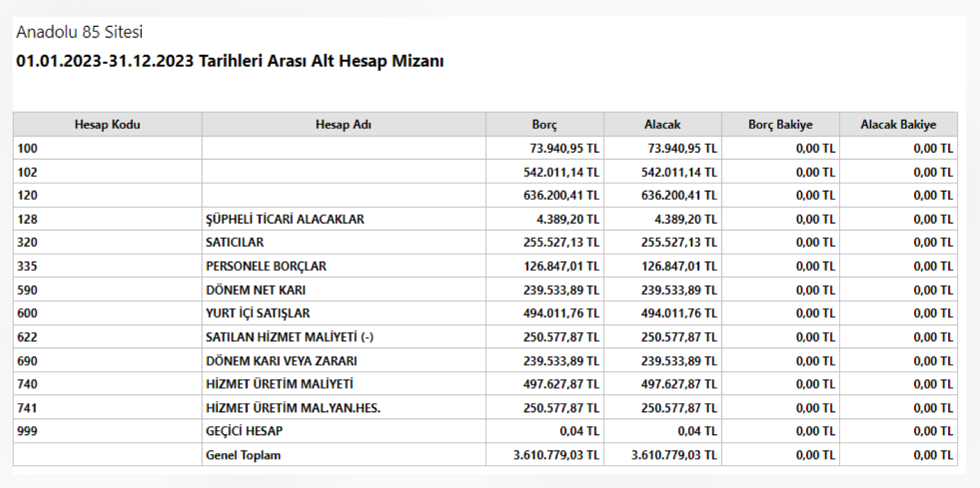Viewport: 980px width, 488px height.
Task: Click HİZMET ÜRETİM MAL.YAN.HES. cell
Action: (x=344, y=408)
